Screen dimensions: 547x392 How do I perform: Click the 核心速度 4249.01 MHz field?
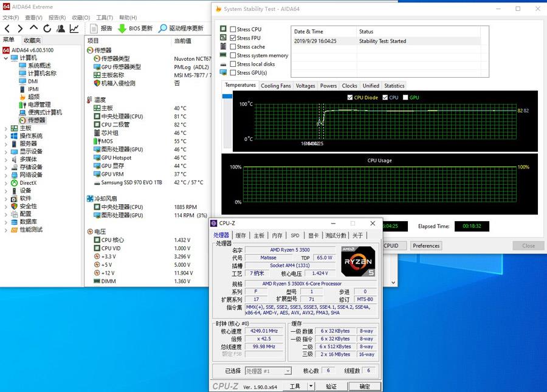click(264, 331)
